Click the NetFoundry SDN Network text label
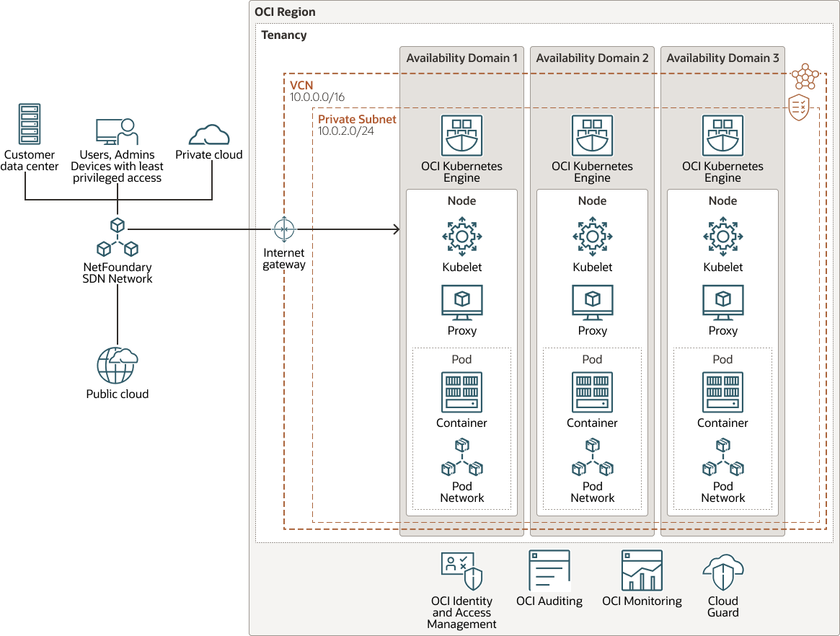This screenshot has height=636, width=840. pyautogui.click(x=118, y=273)
